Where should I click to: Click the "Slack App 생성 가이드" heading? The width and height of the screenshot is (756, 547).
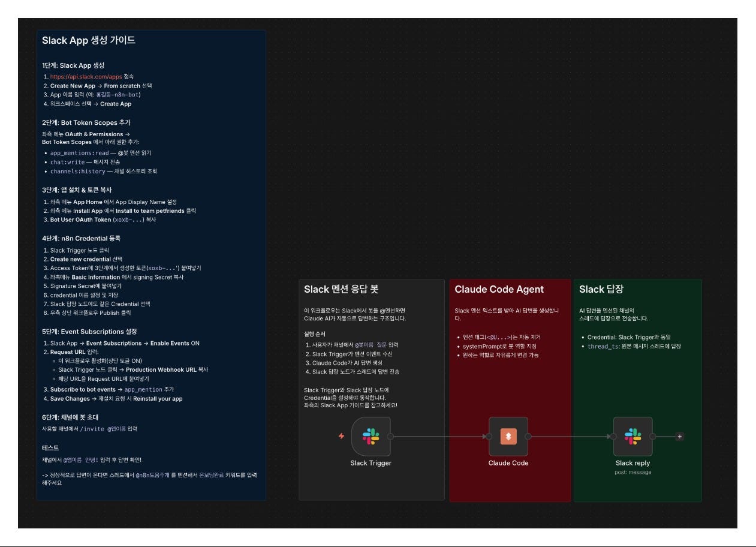point(89,41)
